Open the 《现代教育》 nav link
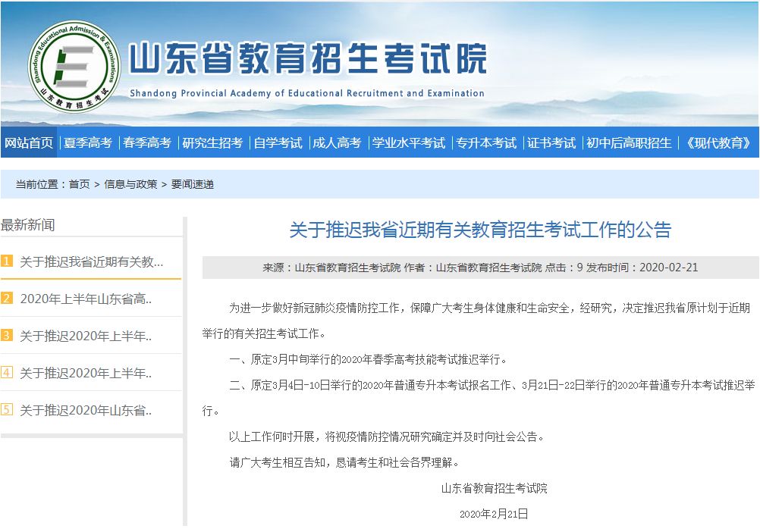The width and height of the screenshot is (760, 532). tap(718, 142)
